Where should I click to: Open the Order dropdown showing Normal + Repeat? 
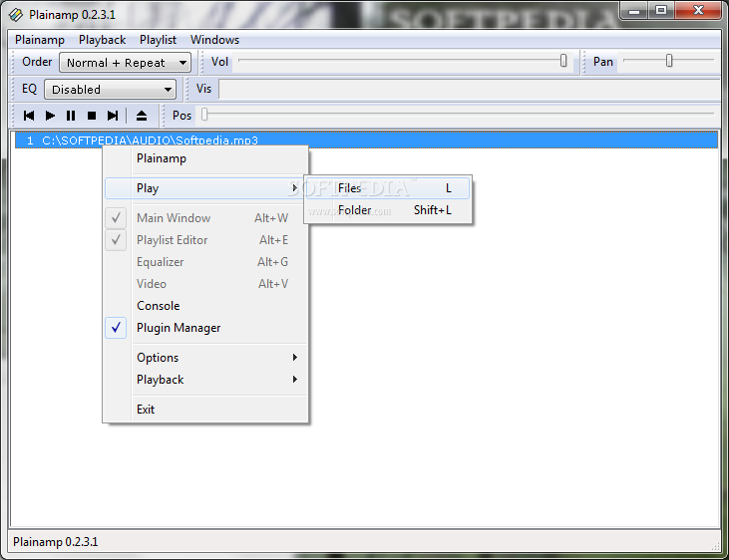click(125, 62)
